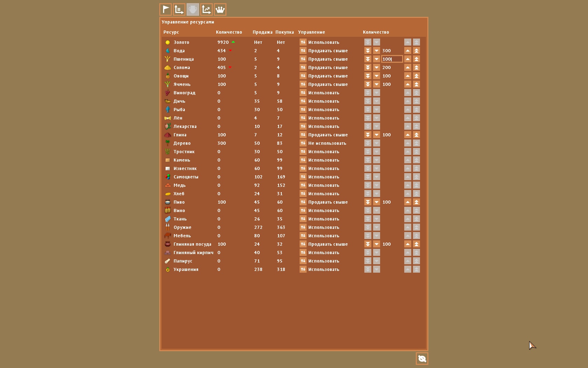588x368 pixels.
Task: Toggle management mode for Пиво
Action: (x=303, y=202)
